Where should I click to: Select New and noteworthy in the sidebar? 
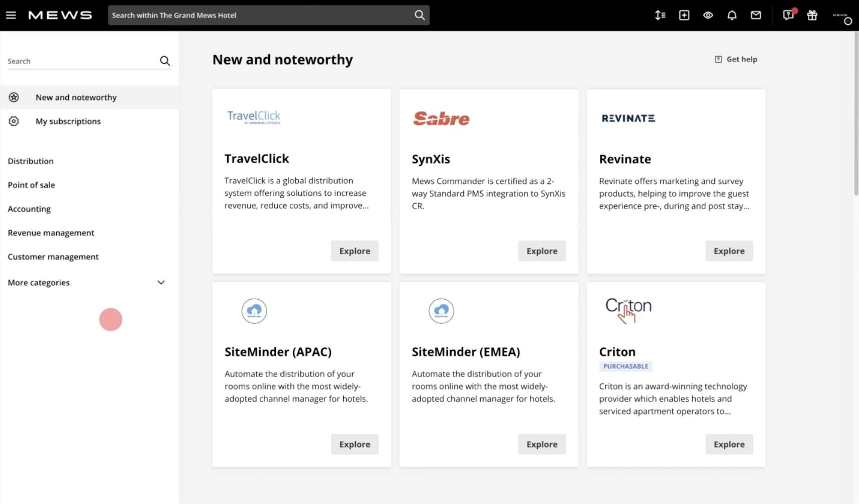76,97
